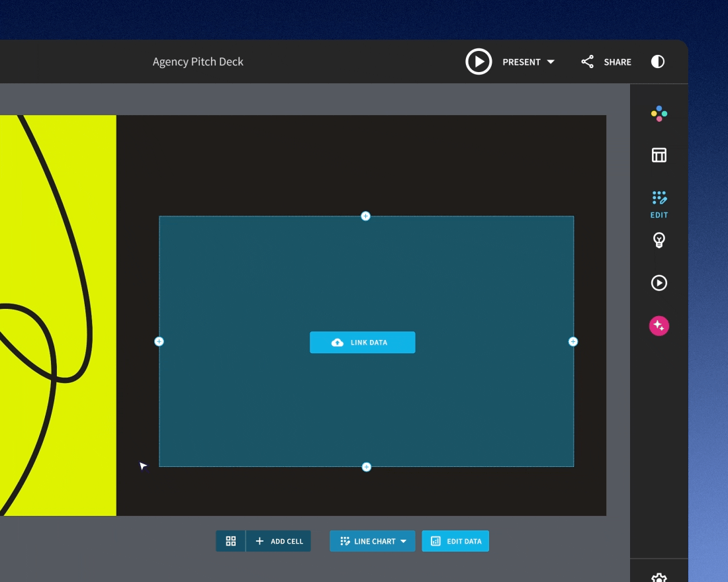Open the layout grid icon in sidebar

(x=659, y=155)
